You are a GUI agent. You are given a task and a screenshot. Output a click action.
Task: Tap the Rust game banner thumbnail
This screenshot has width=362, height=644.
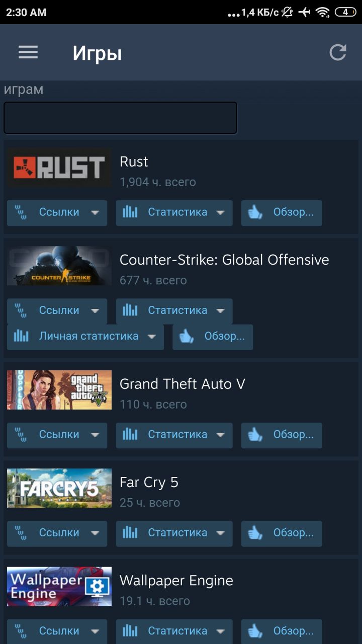(x=59, y=168)
